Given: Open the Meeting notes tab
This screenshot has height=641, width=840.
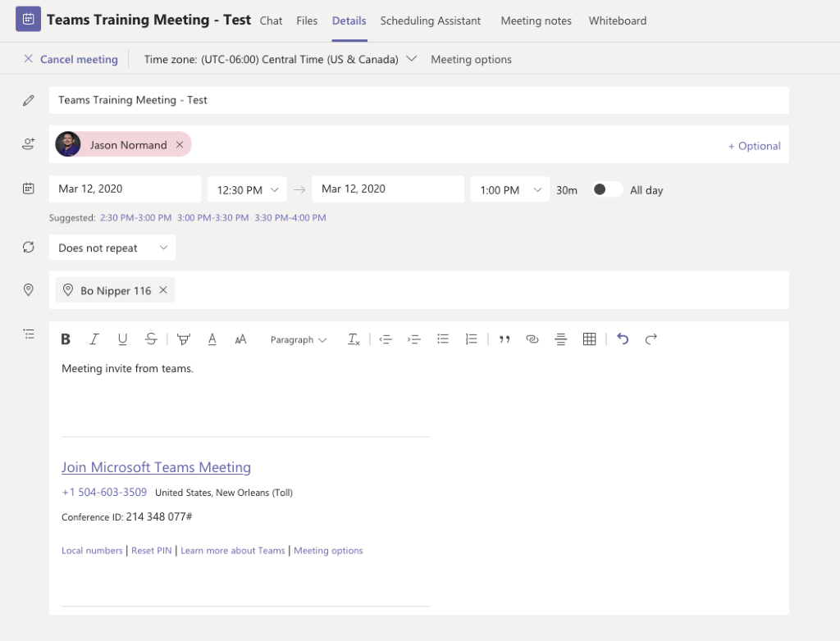Looking at the screenshot, I should pos(536,20).
